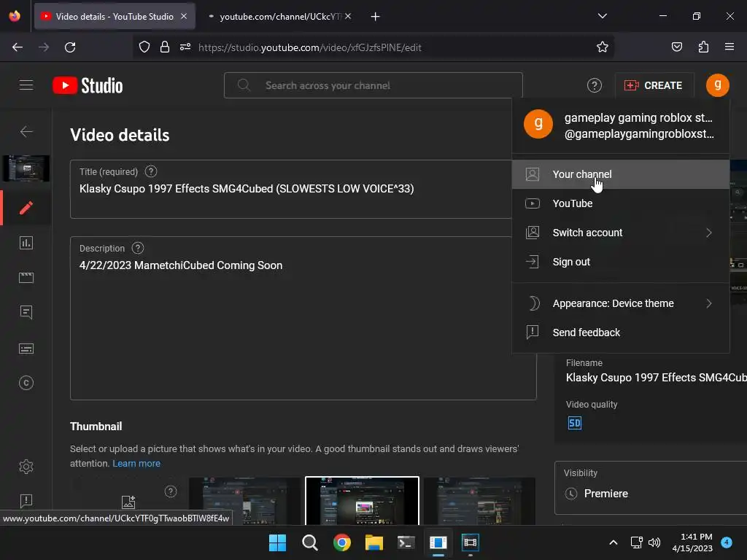Select YouTube menu item

[621, 203]
